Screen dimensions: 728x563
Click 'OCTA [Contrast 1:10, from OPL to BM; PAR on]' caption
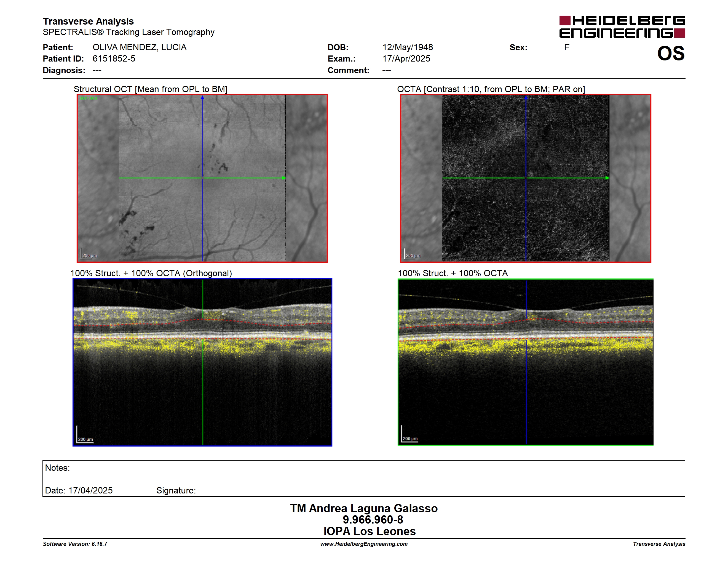[x=491, y=89]
